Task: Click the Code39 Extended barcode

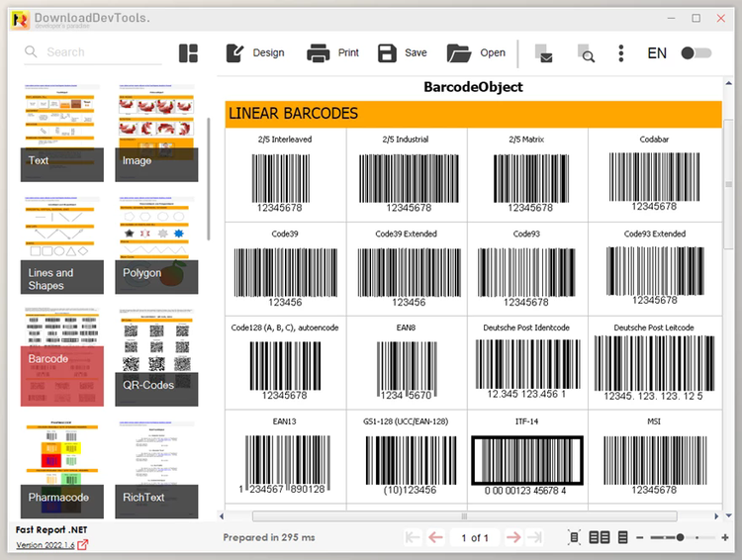Action: coord(409,277)
